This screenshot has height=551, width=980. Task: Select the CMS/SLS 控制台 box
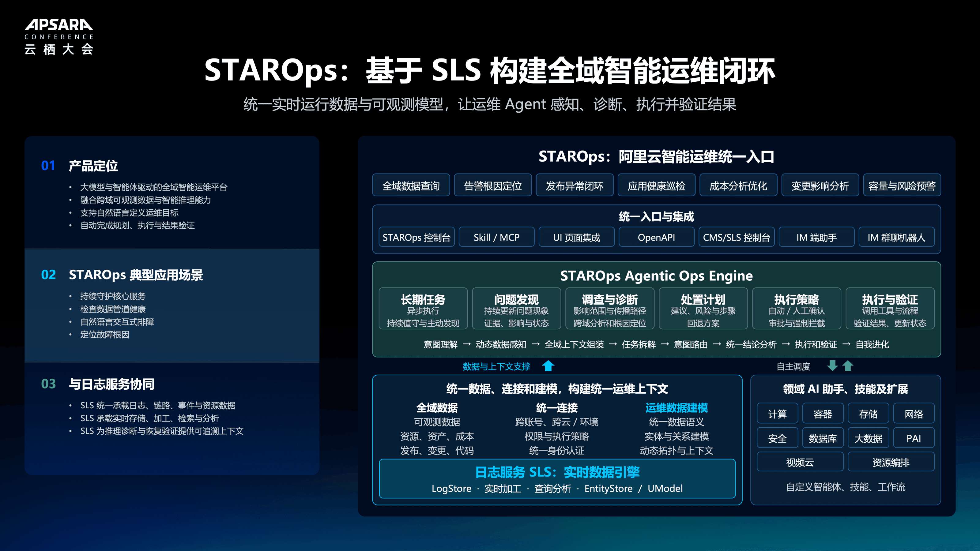click(737, 237)
